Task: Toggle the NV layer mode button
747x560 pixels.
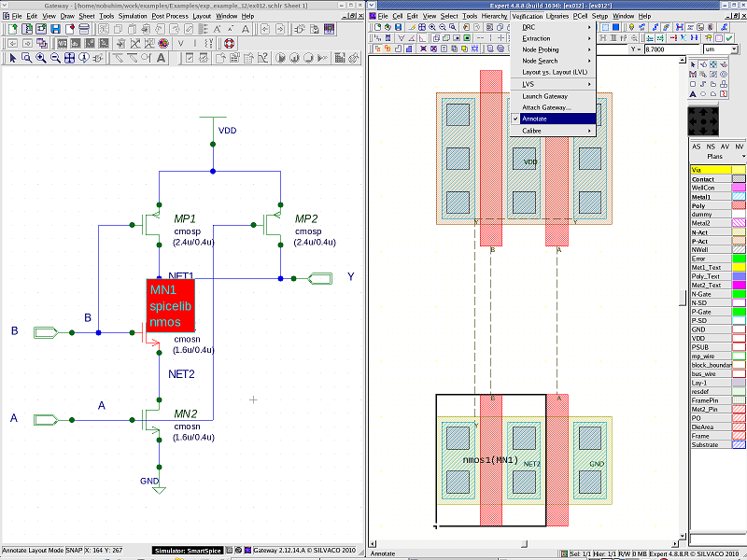Action: (740, 147)
